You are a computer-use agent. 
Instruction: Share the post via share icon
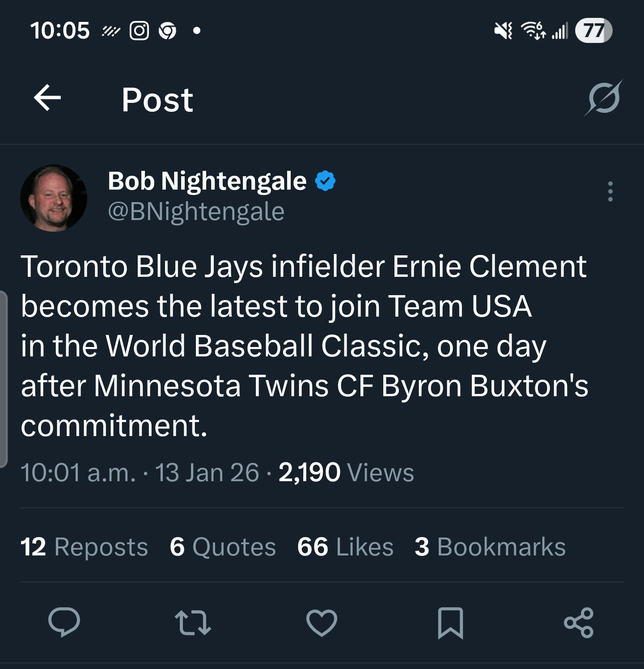click(579, 622)
